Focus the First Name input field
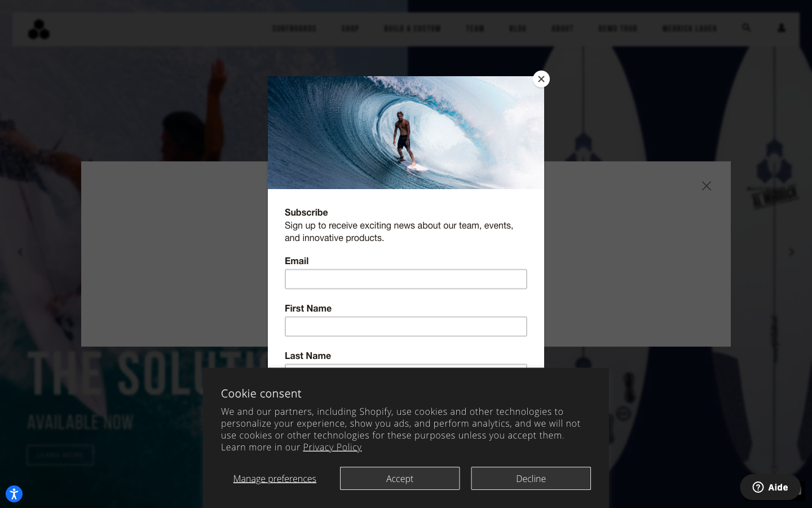The width and height of the screenshot is (812, 508). click(406, 326)
